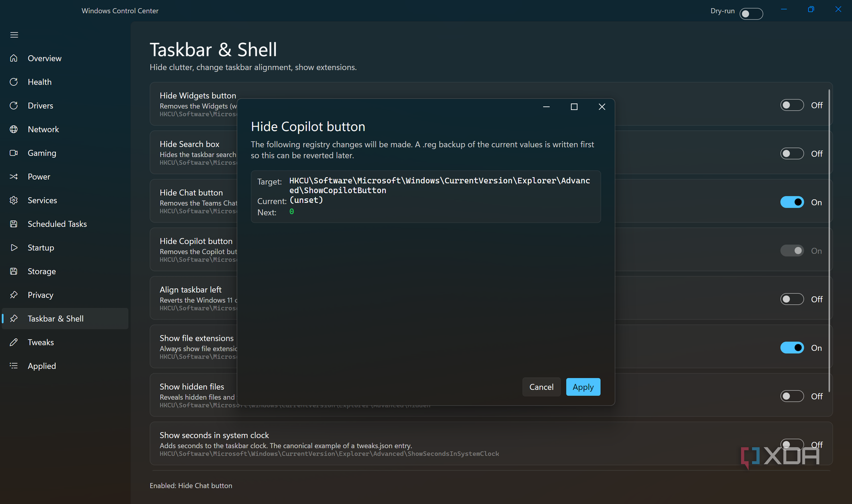
Task: Apply the Copilot registry change
Action: 583,387
